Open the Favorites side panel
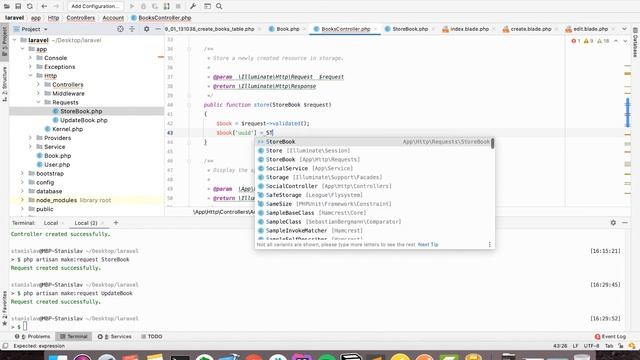 click(x=4, y=309)
